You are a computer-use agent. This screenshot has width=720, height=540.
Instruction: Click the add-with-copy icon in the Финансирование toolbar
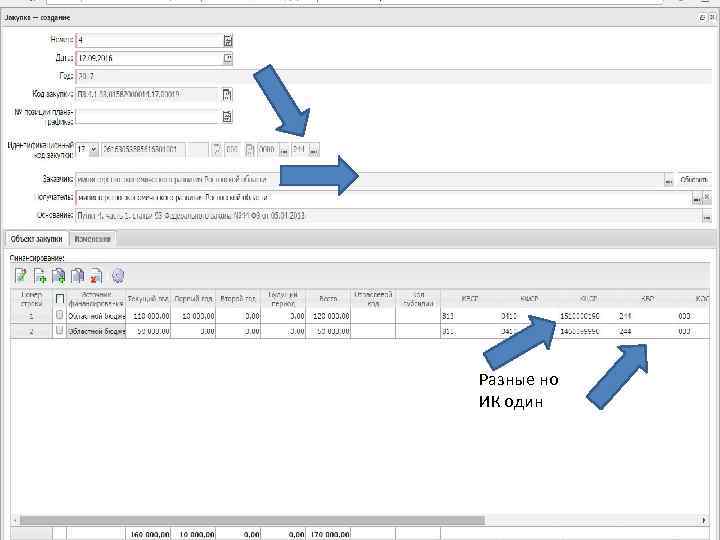58,276
